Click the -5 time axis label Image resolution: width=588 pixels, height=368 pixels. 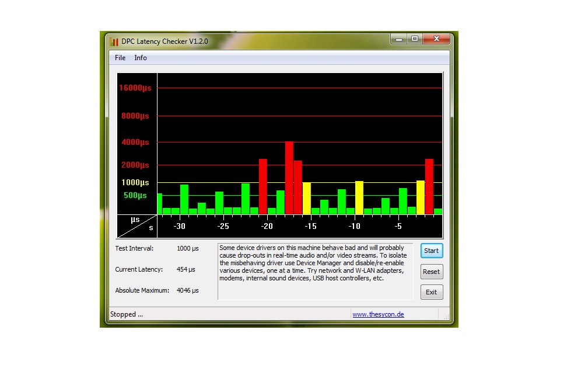398,227
